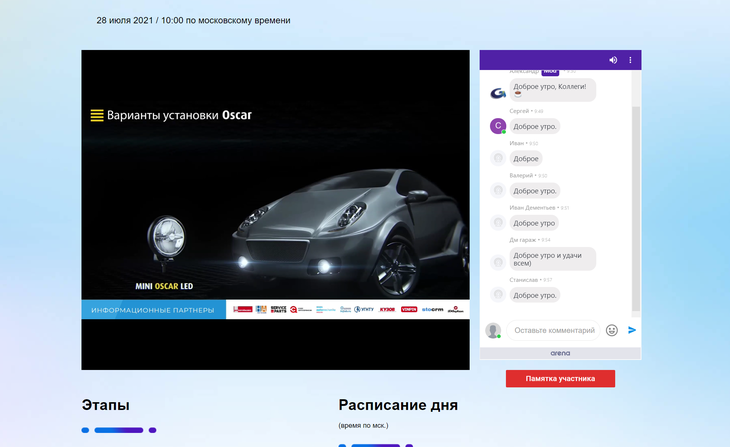Click Иван's 'Доброе' message bubble
This screenshot has width=730, height=447.
click(526, 158)
